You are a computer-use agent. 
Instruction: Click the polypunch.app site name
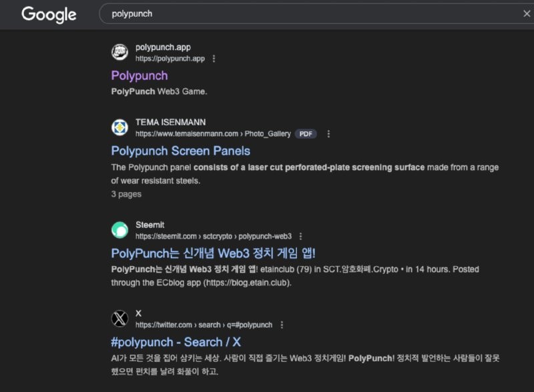[163, 47]
